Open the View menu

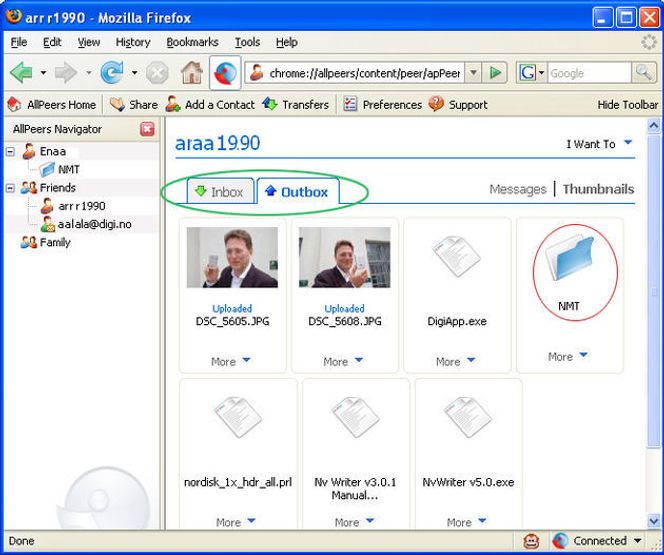click(89, 42)
